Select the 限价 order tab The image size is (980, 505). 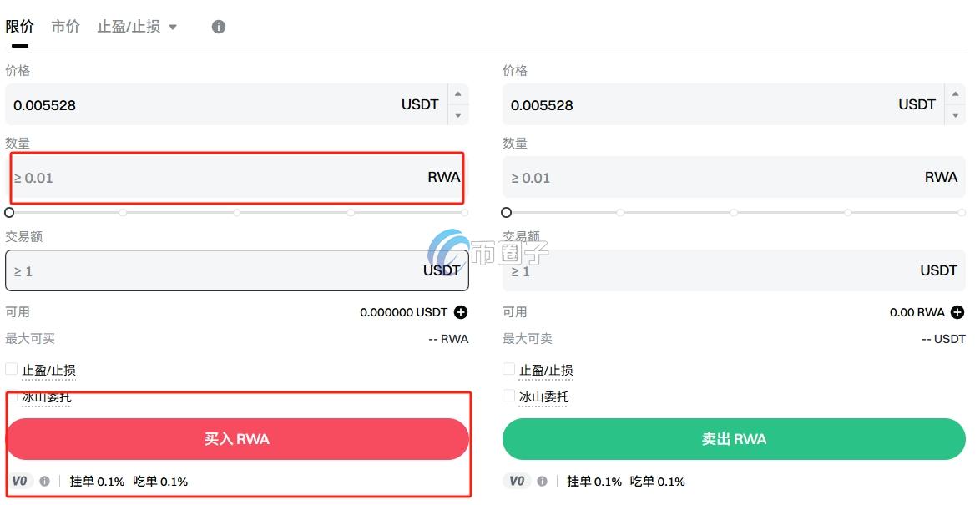click(19, 26)
